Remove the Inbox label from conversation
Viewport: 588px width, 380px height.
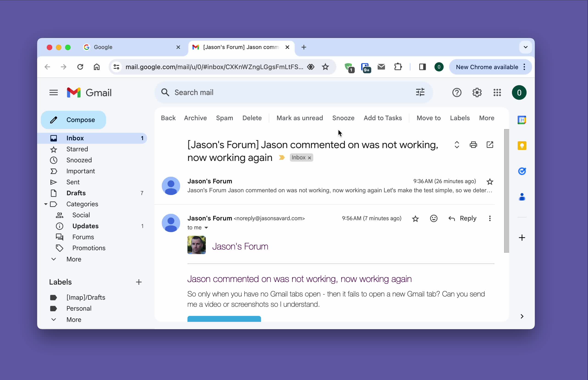(x=309, y=158)
